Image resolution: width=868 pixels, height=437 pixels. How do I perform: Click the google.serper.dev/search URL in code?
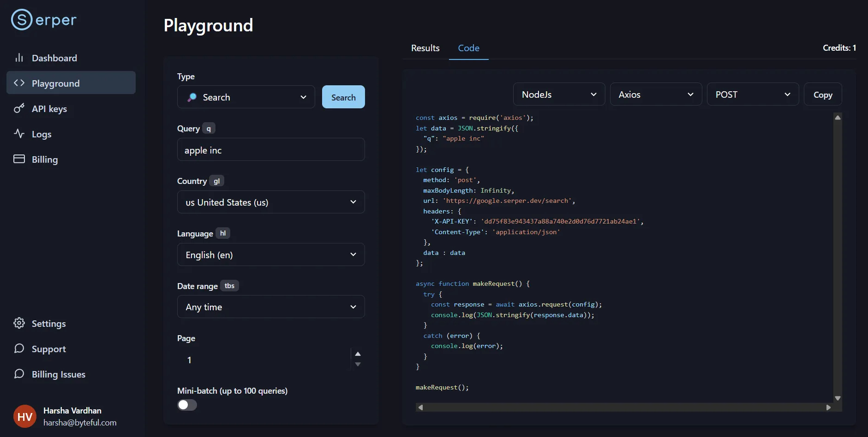508,201
